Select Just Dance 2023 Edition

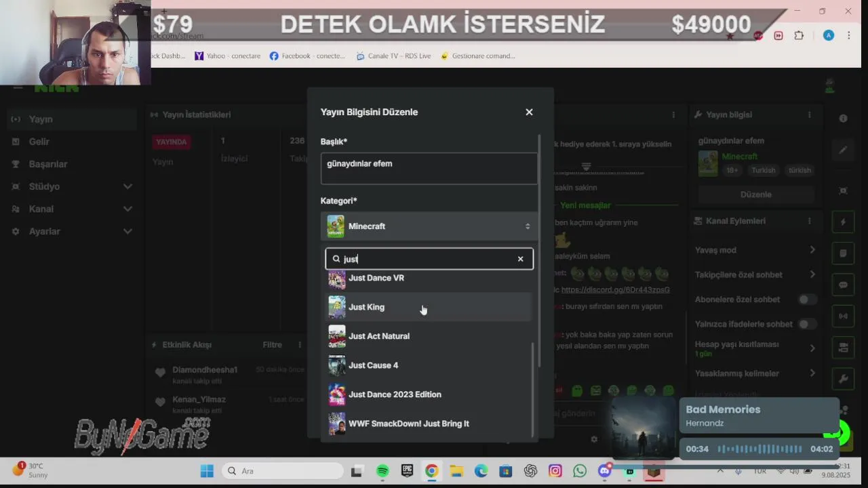(429, 394)
